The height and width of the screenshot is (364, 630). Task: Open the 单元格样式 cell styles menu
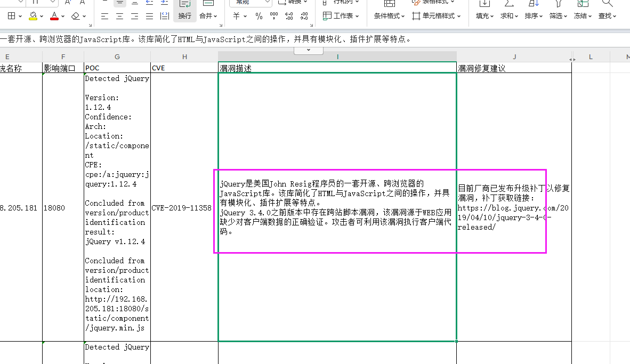coord(437,15)
